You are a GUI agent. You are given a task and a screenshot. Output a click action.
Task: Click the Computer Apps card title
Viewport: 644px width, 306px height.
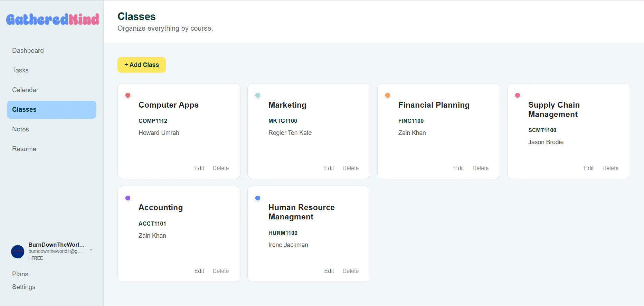tap(169, 105)
